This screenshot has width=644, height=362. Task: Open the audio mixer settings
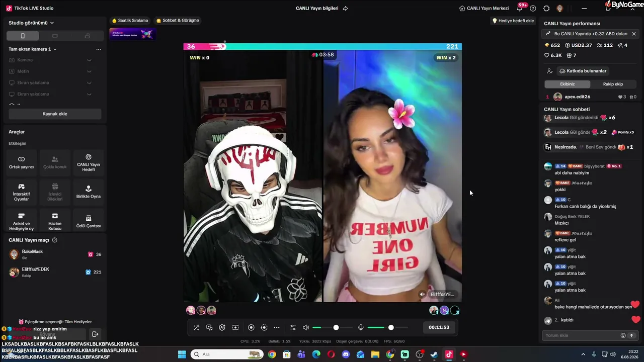293,327
